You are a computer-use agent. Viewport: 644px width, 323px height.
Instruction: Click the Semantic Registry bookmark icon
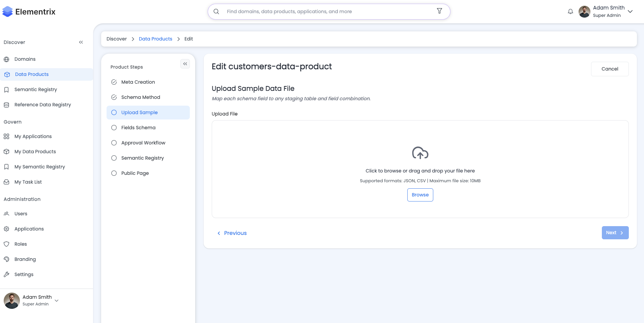7,89
